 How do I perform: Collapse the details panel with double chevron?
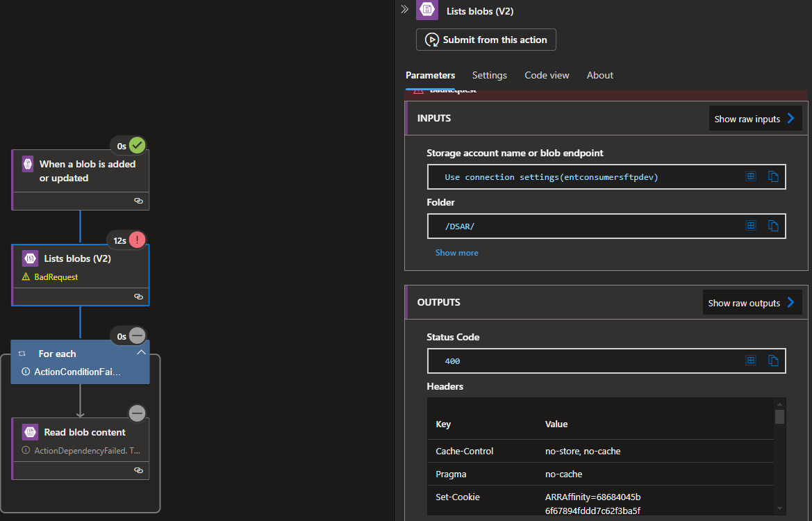(404, 10)
